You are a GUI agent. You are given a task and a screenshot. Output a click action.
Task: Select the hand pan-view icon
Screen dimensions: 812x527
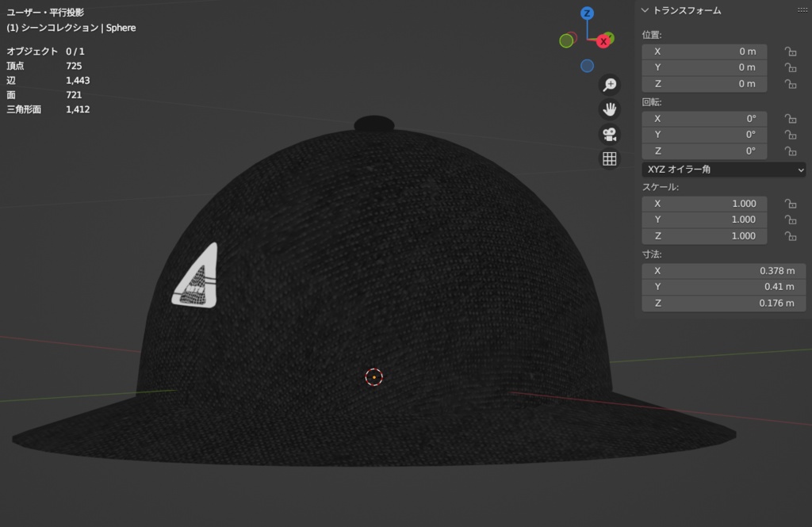coord(608,109)
